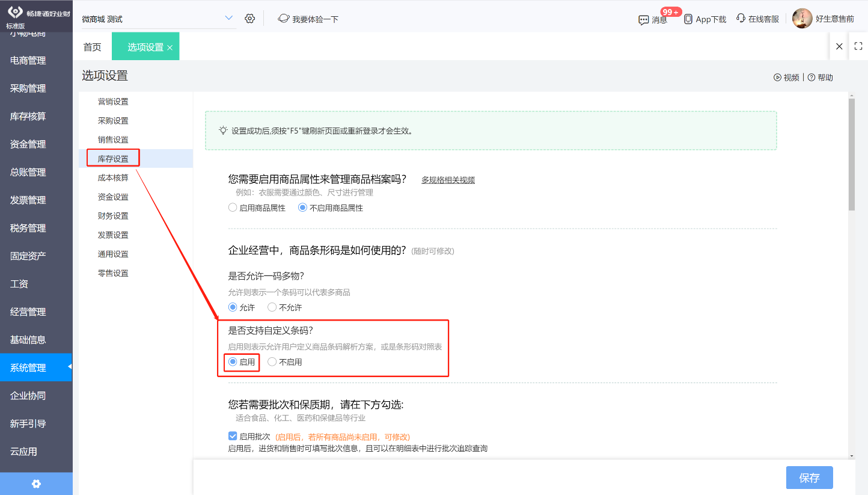The width and height of the screenshot is (868, 495).
Task: Select 系统管理 in left sidebar
Action: tap(36, 367)
